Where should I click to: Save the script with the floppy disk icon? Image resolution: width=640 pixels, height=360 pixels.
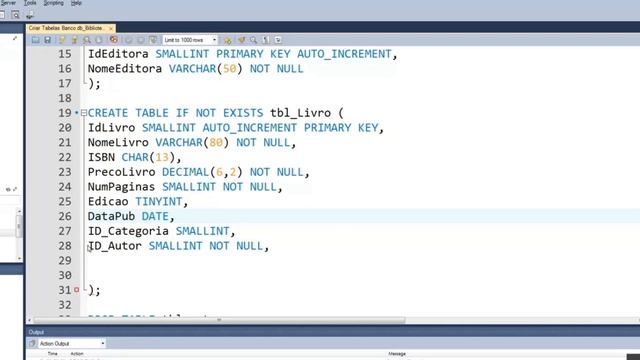coord(47,40)
